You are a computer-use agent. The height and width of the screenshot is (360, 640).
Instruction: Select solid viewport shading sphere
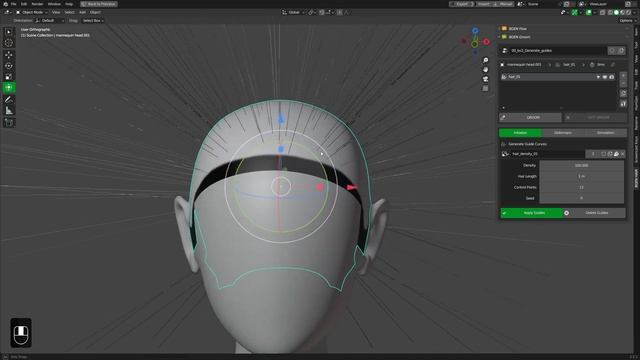click(616, 13)
